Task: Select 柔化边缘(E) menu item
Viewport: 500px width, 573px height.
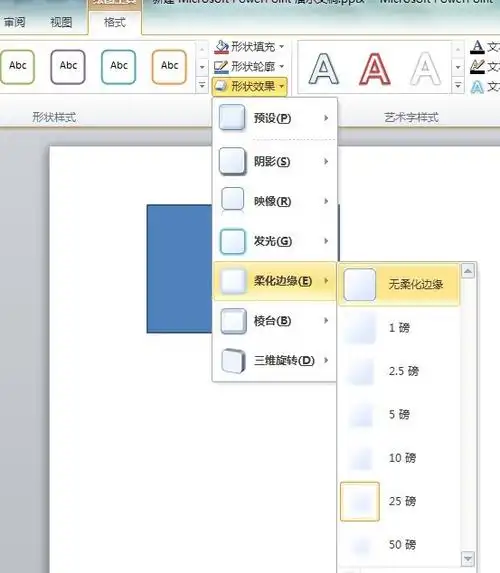Action: 274,281
